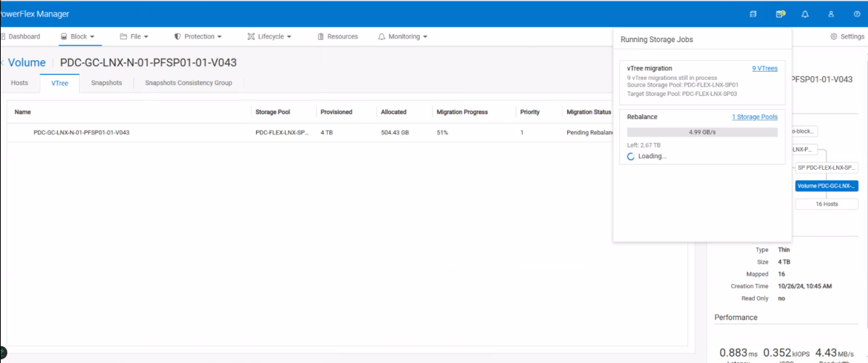Click the Left: 2.67 TB text
This screenshot has width=868, height=363.
pos(643,145)
